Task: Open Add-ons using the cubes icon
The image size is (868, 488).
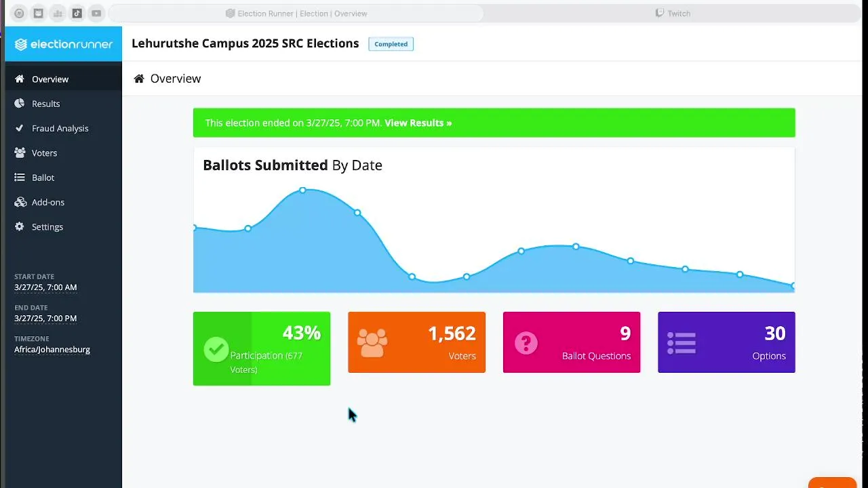Action: point(20,202)
